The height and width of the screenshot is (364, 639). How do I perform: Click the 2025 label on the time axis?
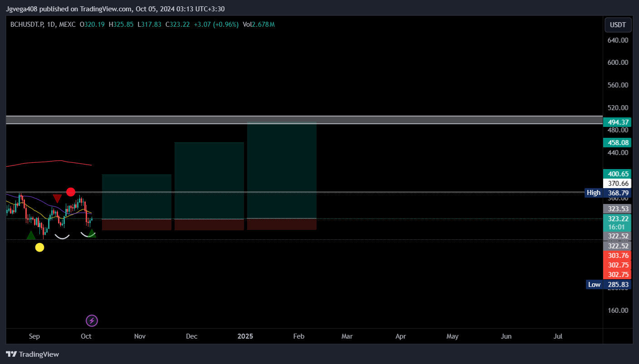pyautogui.click(x=245, y=336)
